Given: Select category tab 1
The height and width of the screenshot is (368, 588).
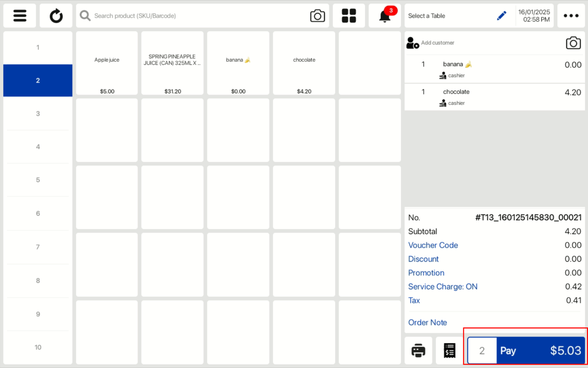Looking at the screenshot, I should 38,47.
